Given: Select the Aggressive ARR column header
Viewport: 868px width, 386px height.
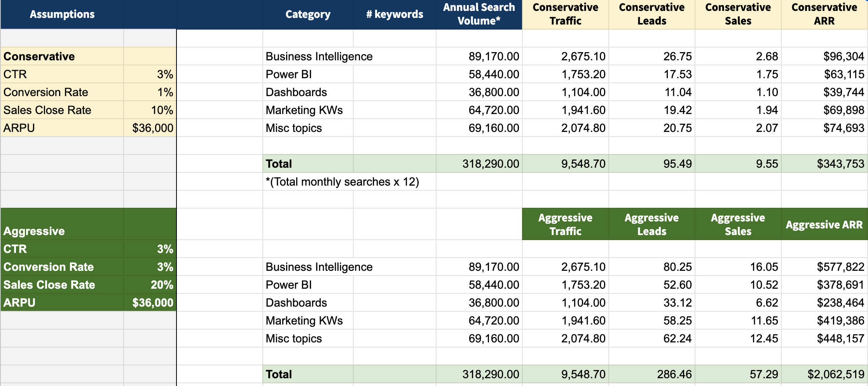Looking at the screenshot, I should (x=824, y=225).
